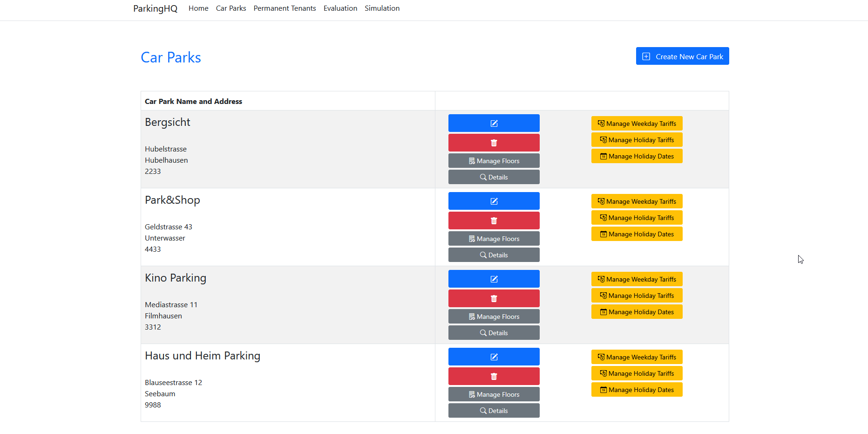Click the Unterwasser city line
The height and width of the screenshot is (434, 868).
[165, 238]
